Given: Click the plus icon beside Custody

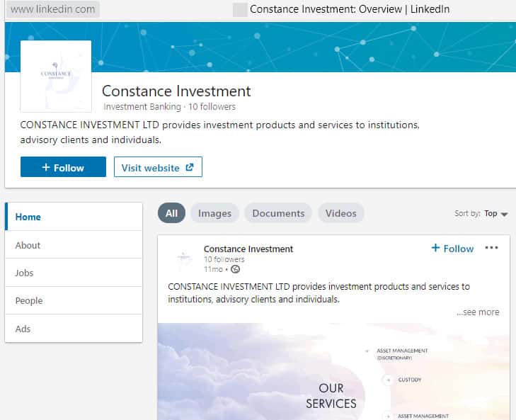Looking at the screenshot, I should coord(388,380).
